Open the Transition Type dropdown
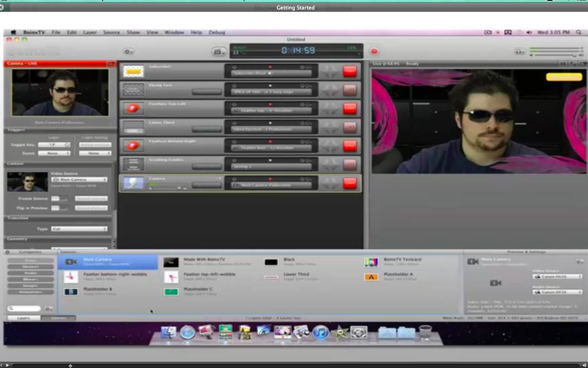 tap(79, 229)
